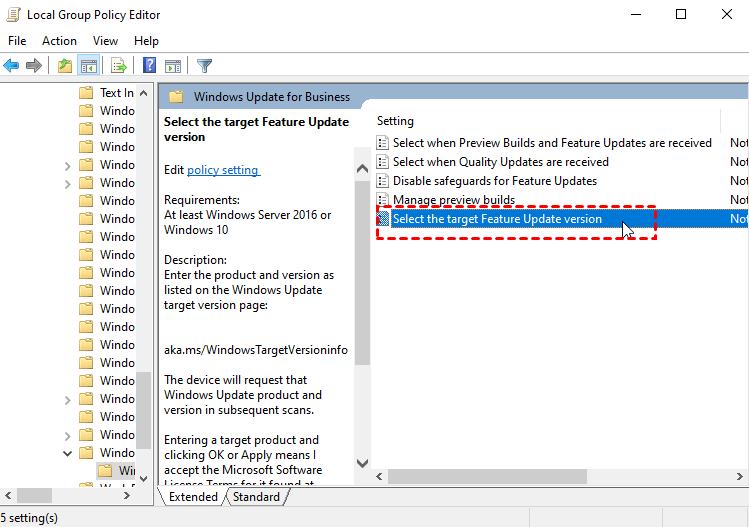This screenshot has height=527, width=749.
Task: Click the 'Windows Update for Business' header title
Action: pyautogui.click(x=272, y=97)
